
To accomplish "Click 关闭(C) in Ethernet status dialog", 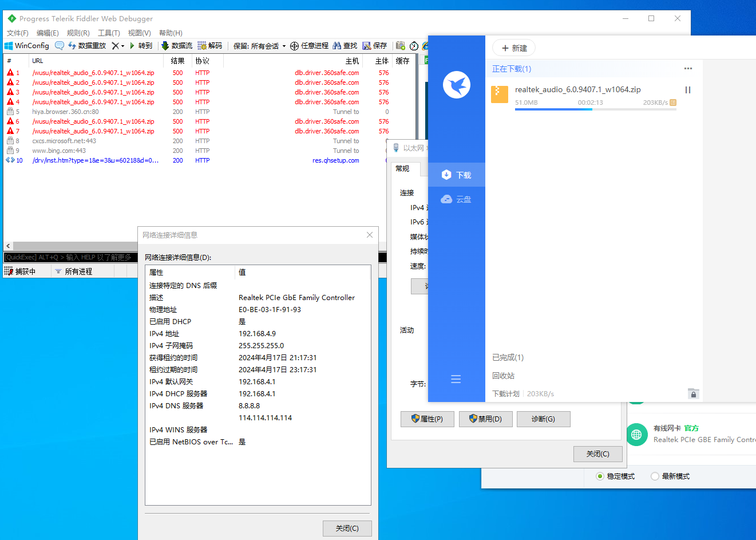I will click(x=598, y=454).
